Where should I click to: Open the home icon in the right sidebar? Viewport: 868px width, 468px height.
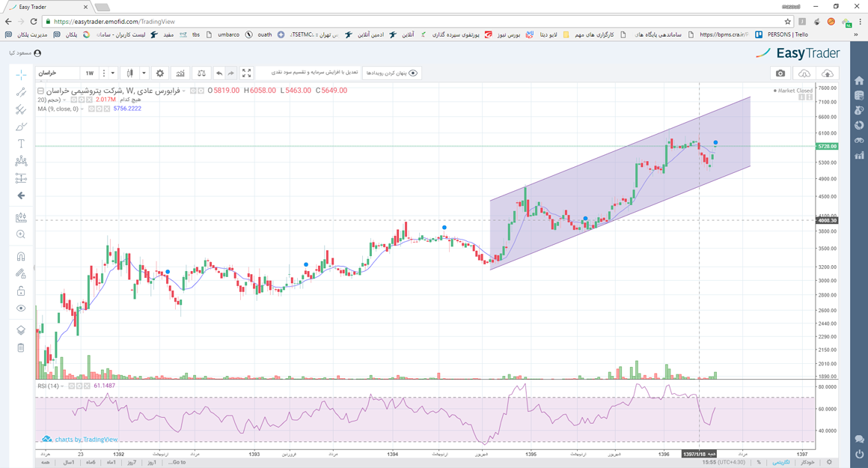859,80
